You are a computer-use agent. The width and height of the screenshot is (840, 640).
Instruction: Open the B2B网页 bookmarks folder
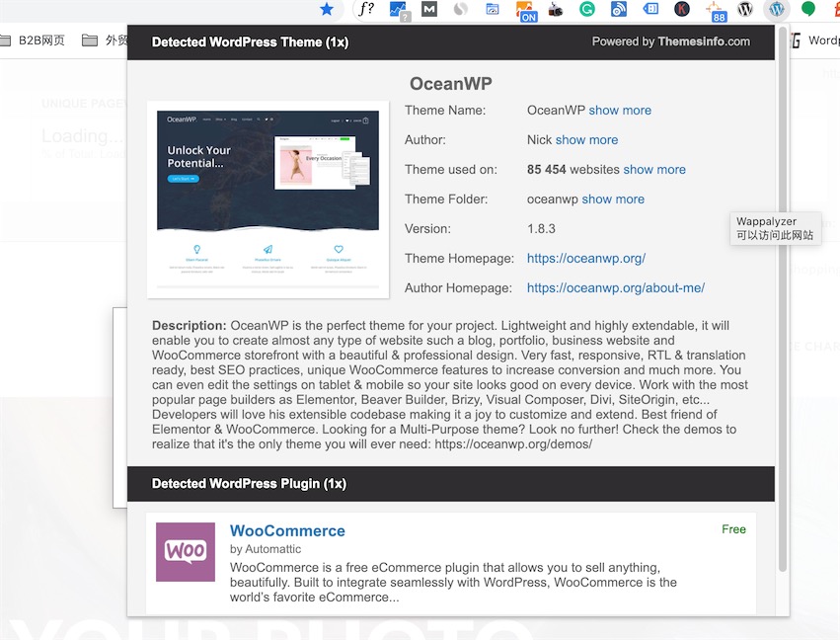click(x=33, y=40)
